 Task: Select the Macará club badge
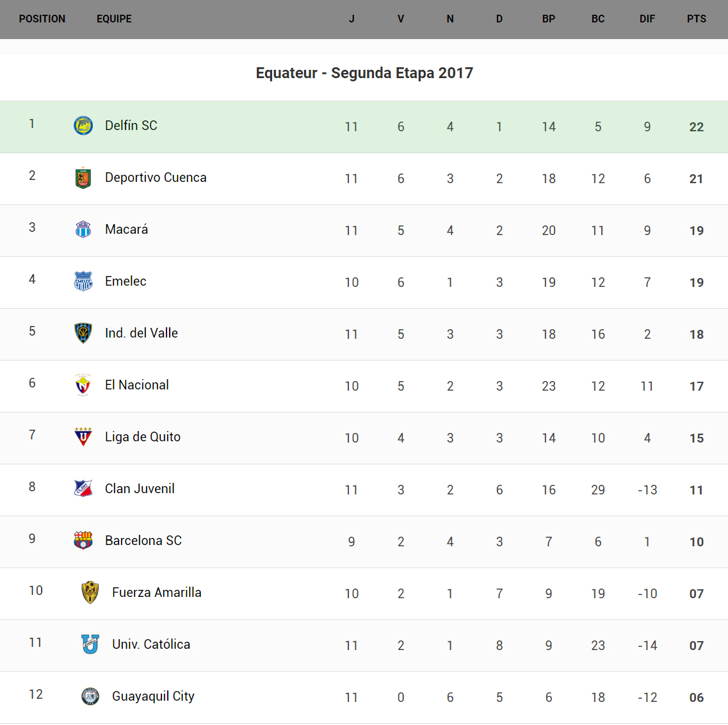tap(83, 229)
